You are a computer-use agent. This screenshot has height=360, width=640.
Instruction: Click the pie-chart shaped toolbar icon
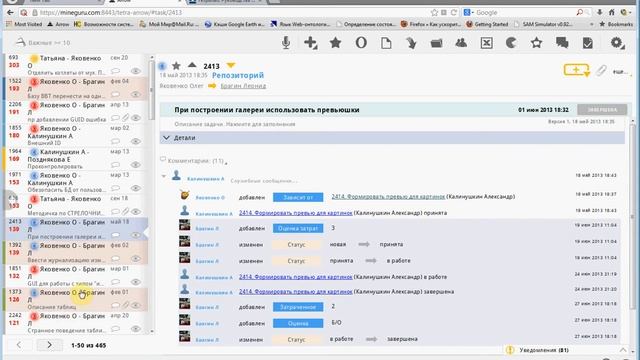click(511, 42)
